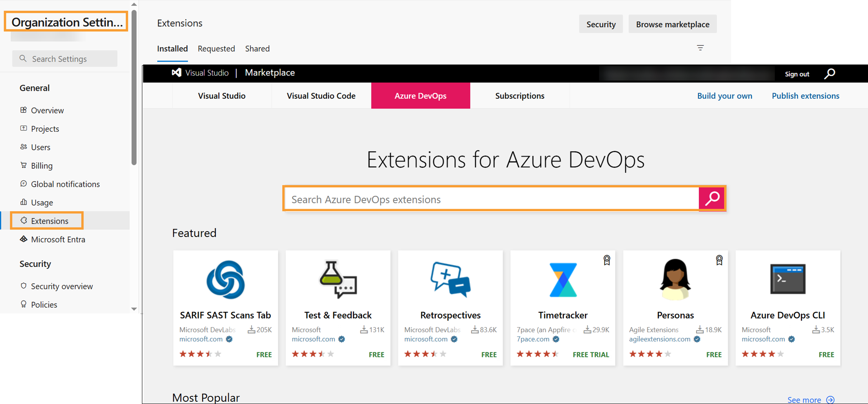The image size is (868, 404).
Task: Open Billing in settings sidebar
Action: (x=65, y=166)
